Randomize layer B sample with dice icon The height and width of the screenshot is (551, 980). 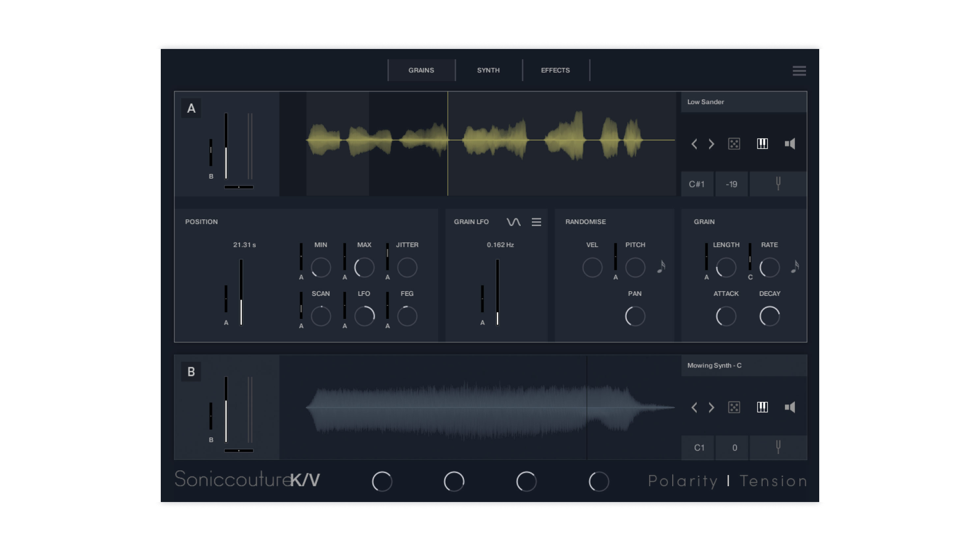click(733, 407)
